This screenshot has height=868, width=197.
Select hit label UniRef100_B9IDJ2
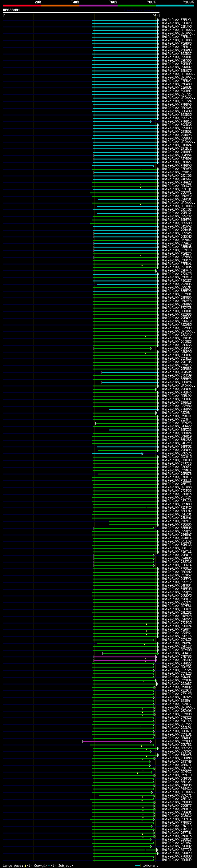click(x=176, y=149)
